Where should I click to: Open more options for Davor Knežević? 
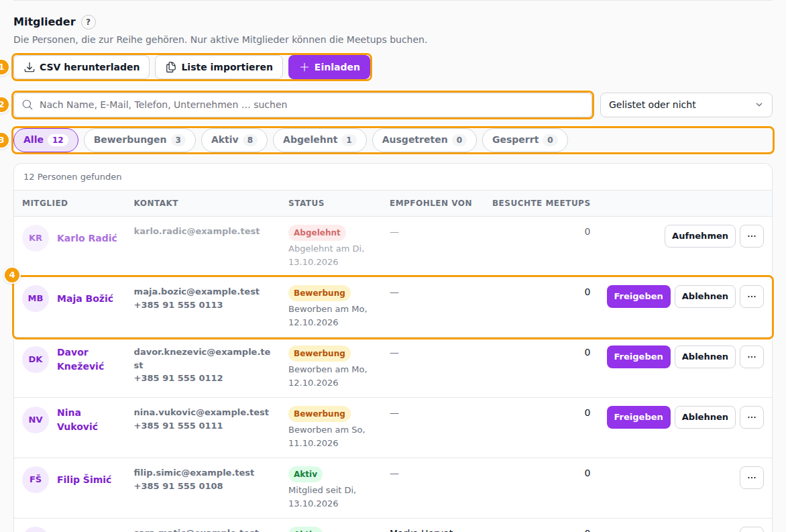(x=751, y=357)
